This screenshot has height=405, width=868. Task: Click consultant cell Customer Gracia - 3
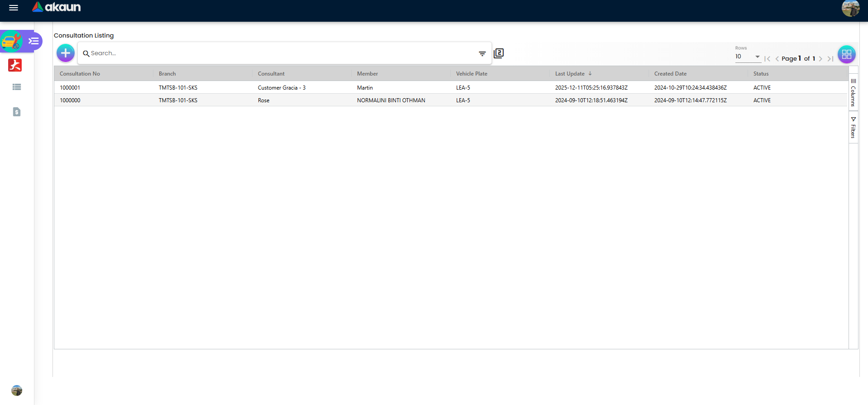tap(281, 88)
